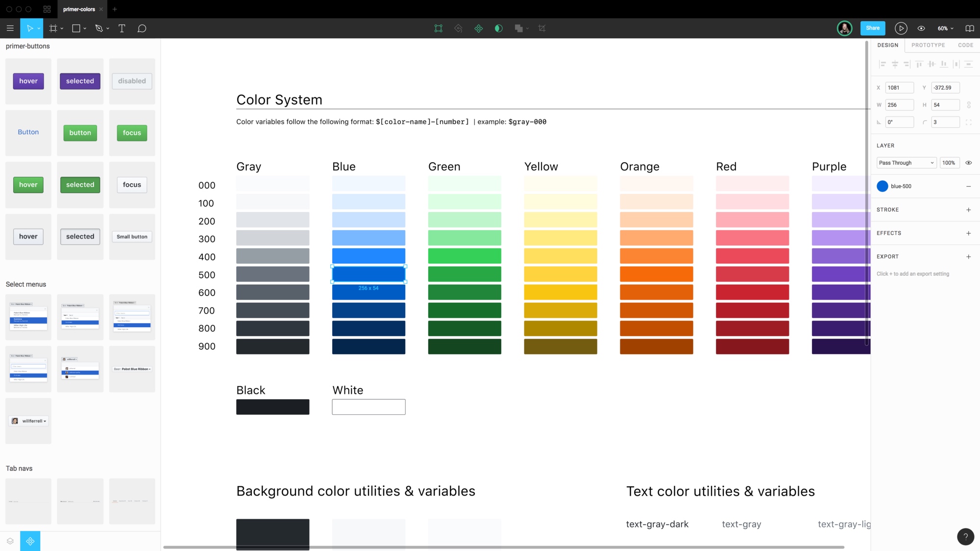
Task: Toggle independent corner radius icon
Action: (x=968, y=122)
